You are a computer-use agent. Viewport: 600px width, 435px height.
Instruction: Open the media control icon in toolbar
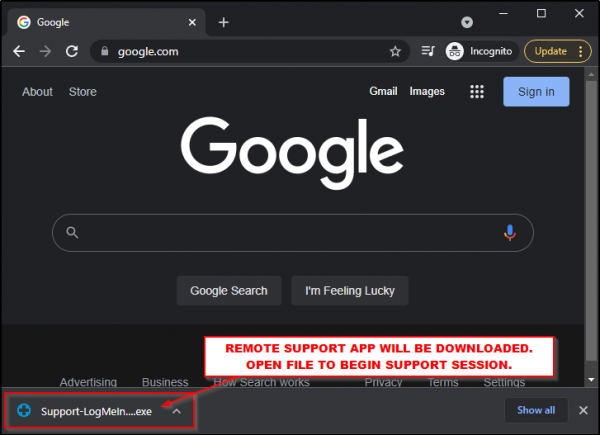pos(428,51)
